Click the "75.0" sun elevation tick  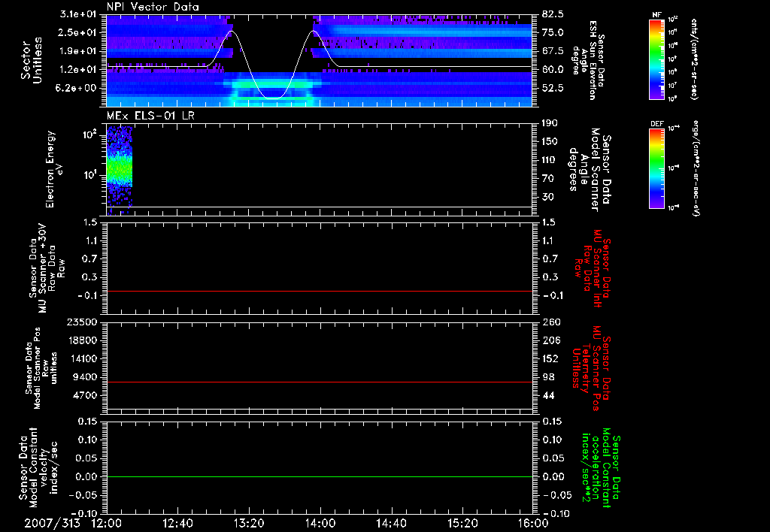[553, 32]
